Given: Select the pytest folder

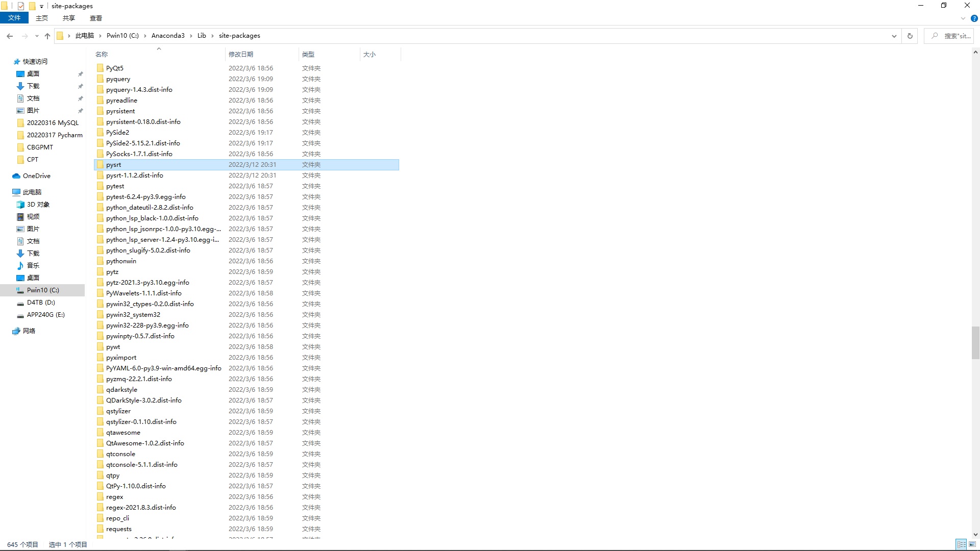Looking at the screenshot, I should pos(115,186).
